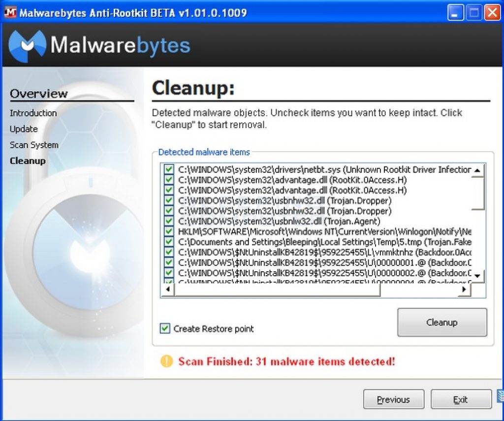Go to the Introduction step
This screenshot has height=421, width=504.
[x=33, y=113]
